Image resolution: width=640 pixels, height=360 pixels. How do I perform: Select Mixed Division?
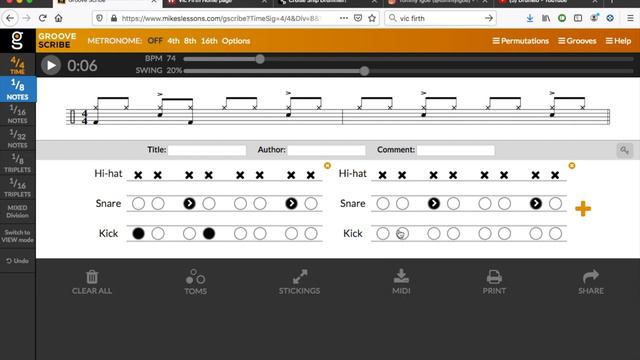pyautogui.click(x=18, y=211)
